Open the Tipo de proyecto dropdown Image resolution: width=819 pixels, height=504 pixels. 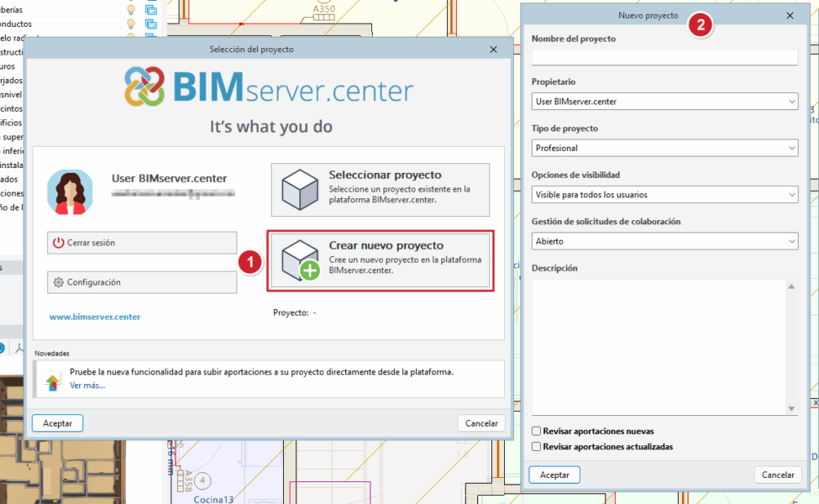(x=792, y=149)
